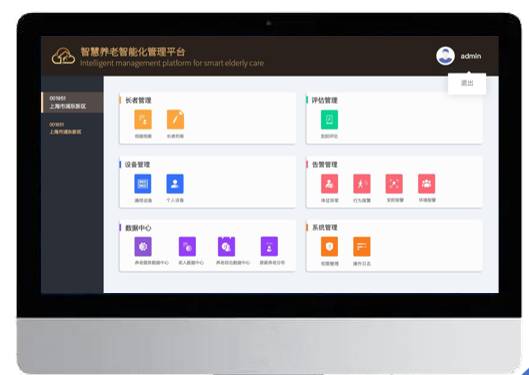Open the orange profile-document tile under 长者管理

click(143, 119)
